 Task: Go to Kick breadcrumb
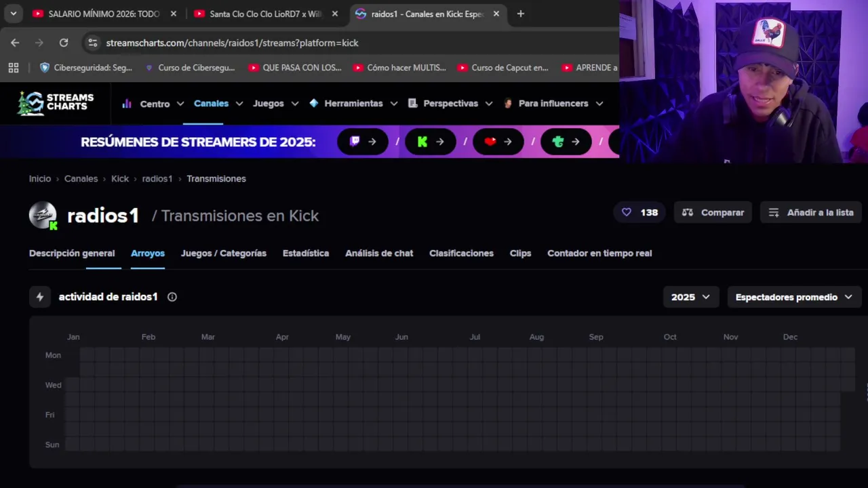click(x=120, y=179)
